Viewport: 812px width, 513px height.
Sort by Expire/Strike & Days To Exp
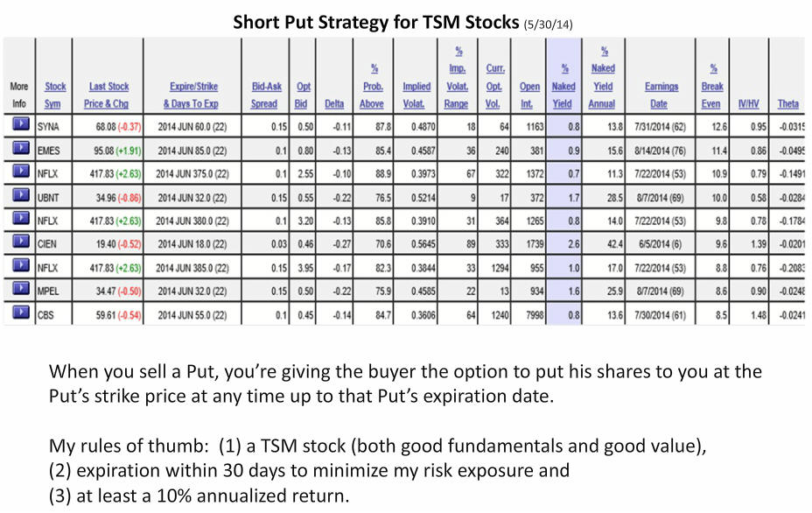coord(192,95)
